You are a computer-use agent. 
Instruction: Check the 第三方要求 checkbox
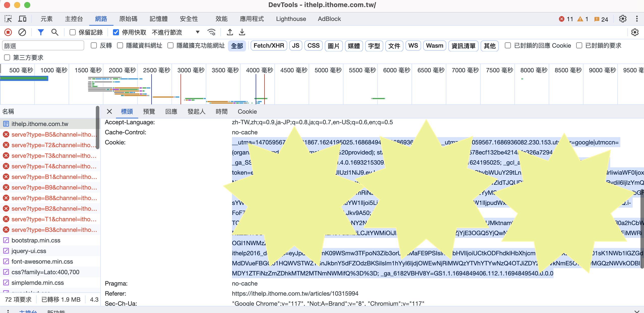pyautogui.click(x=7, y=58)
